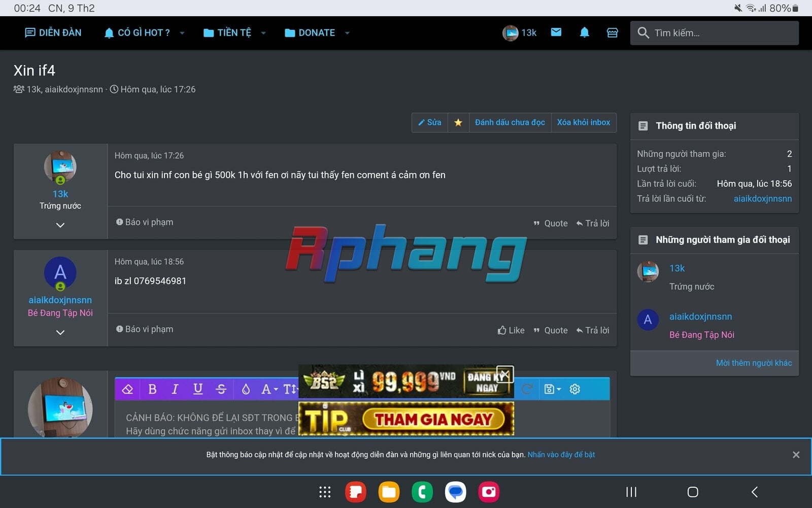Click the THAM GIA NGAY ad button
812x508 pixels.
[433, 420]
